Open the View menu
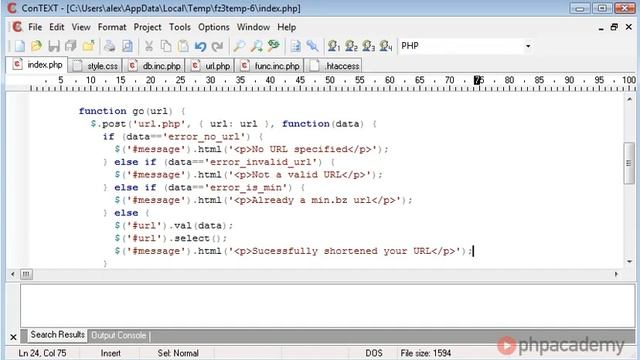640x360 pixels. point(81,27)
